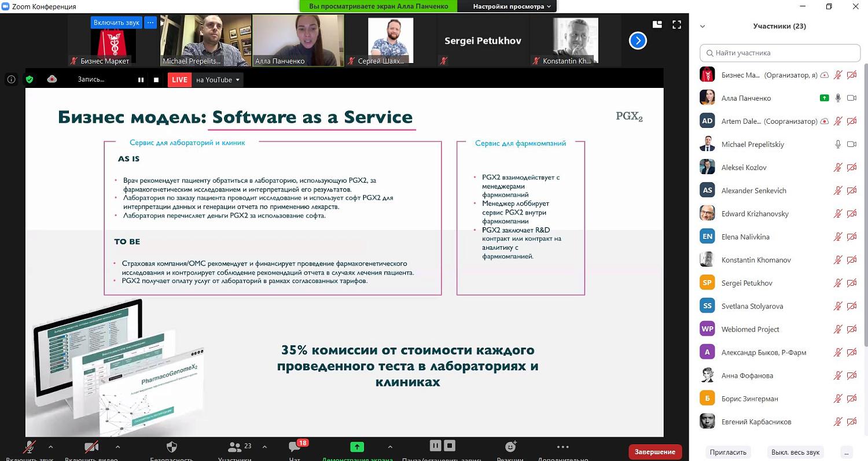Click the meeting info icon
This screenshot has height=461, width=868.
point(12,79)
